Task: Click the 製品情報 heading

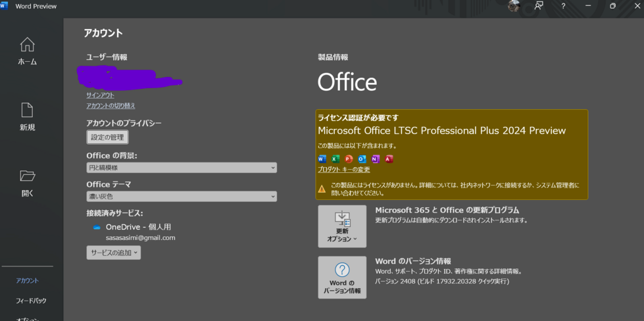Action: (x=333, y=57)
